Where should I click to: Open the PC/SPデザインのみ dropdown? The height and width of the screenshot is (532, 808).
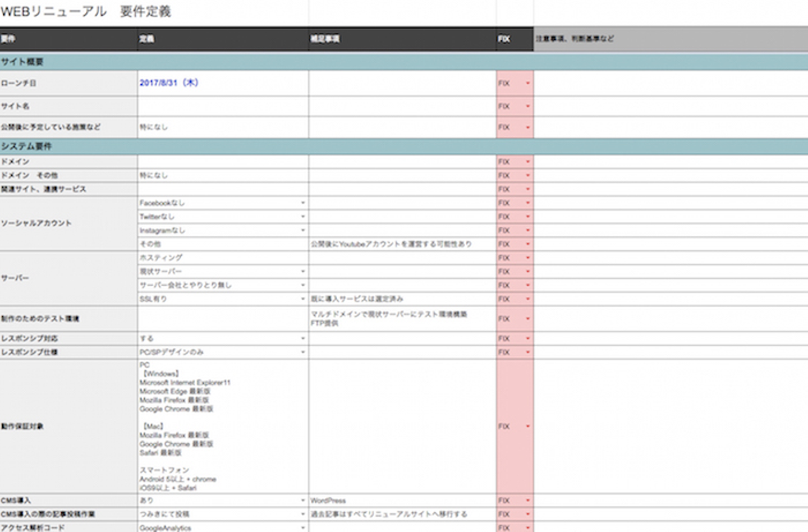tap(303, 352)
